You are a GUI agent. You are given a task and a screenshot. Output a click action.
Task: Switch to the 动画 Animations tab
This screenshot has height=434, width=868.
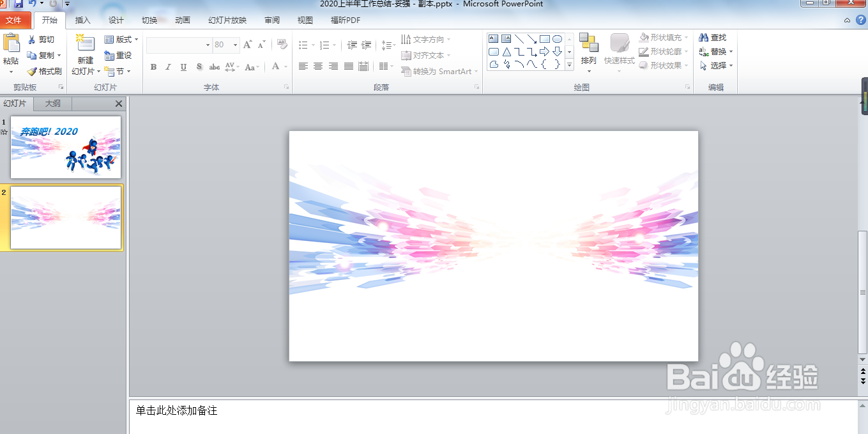[x=183, y=20]
